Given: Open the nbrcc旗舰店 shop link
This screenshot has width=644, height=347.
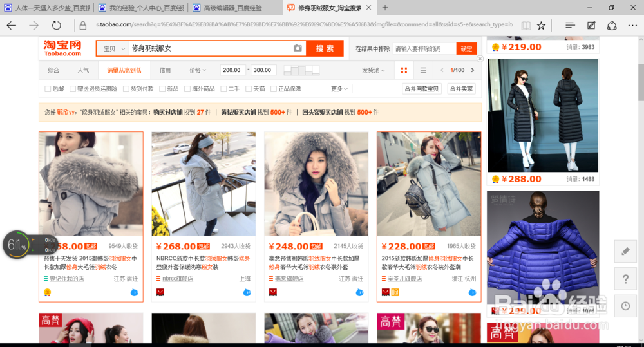Looking at the screenshot, I should click(178, 279).
